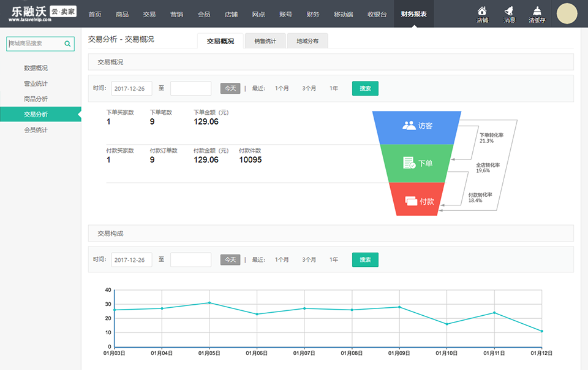
Task: Open the 营销 menu
Action: (176, 14)
